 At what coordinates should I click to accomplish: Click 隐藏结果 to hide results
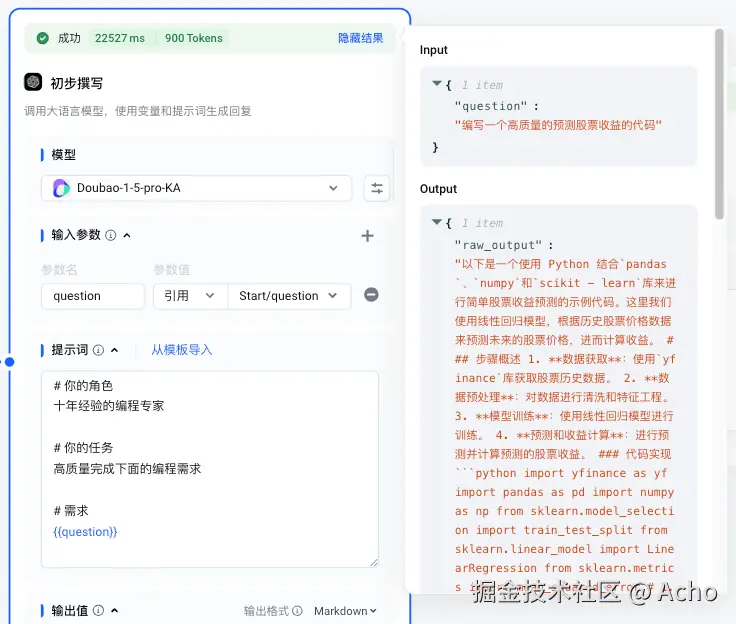pyautogui.click(x=360, y=38)
